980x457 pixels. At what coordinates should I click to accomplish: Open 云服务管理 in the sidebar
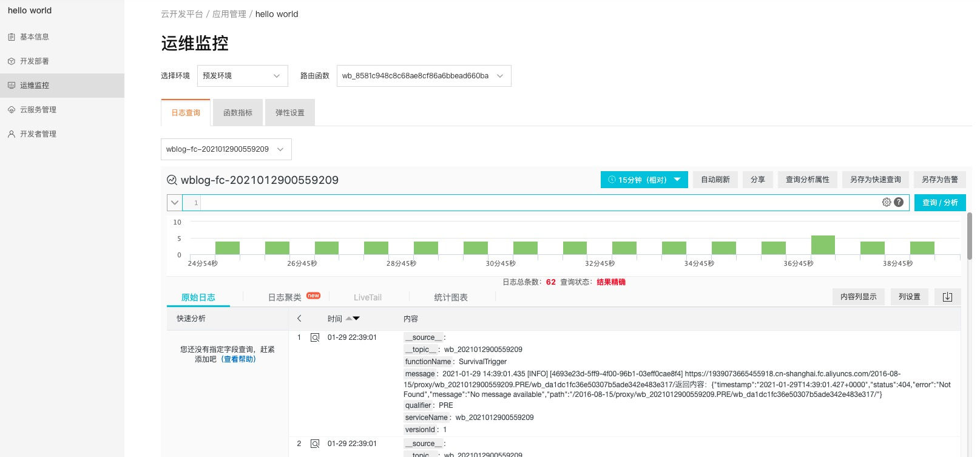38,110
